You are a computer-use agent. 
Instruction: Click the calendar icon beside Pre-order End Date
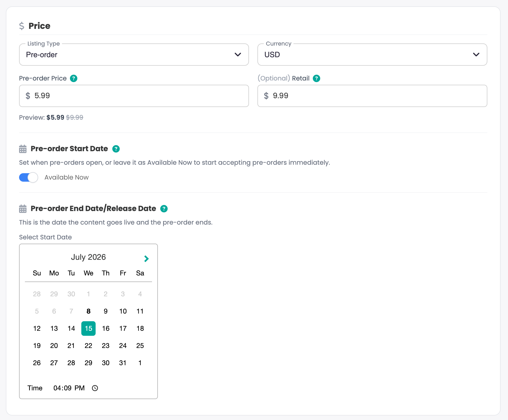point(23,209)
